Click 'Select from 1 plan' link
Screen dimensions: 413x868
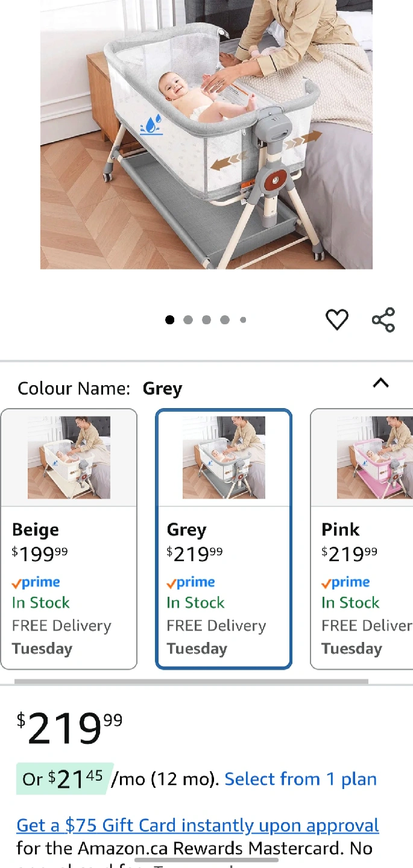click(x=300, y=779)
